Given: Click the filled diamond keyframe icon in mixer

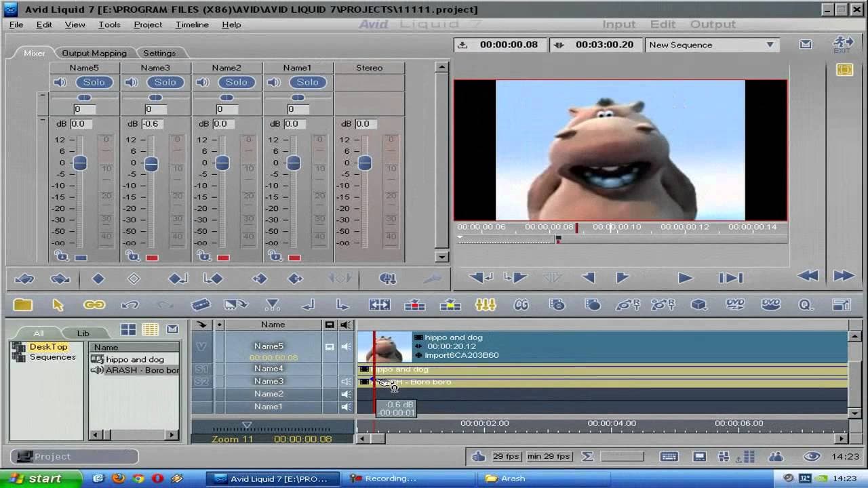Looking at the screenshot, I should click(x=98, y=279).
